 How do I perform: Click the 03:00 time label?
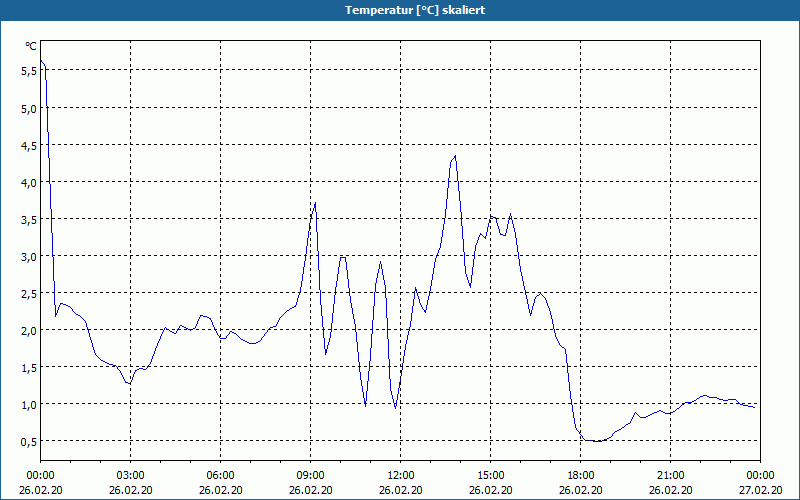click(x=131, y=476)
